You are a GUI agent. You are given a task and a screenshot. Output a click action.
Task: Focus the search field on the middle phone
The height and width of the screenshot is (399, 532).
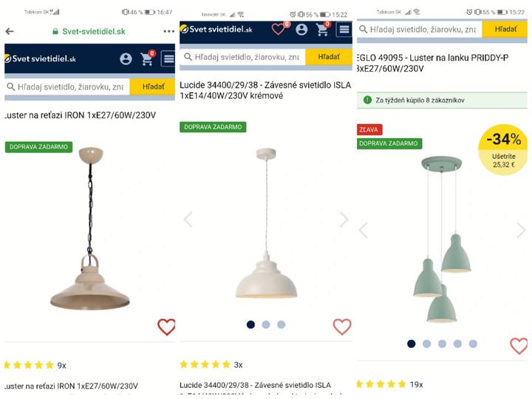(242, 57)
